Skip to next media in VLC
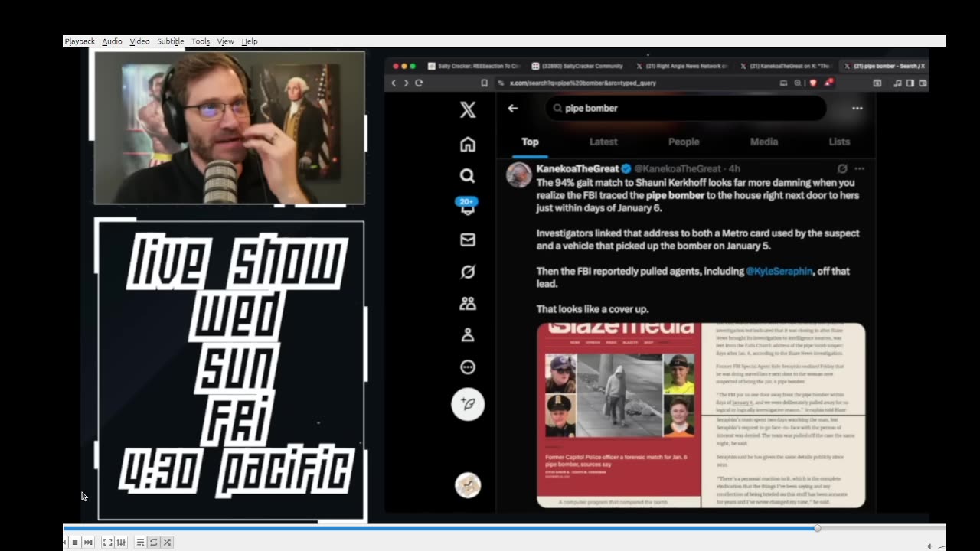 [x=88, y=542]
